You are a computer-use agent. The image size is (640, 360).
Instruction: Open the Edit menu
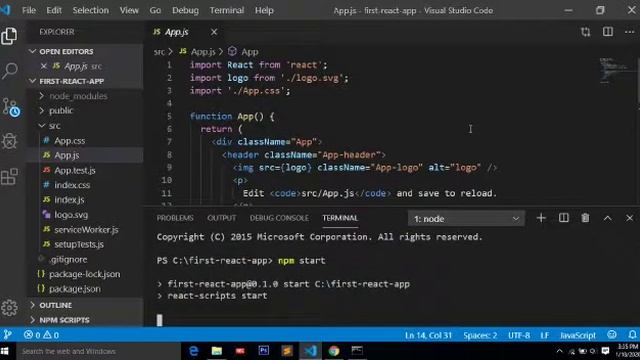(54, 10)
